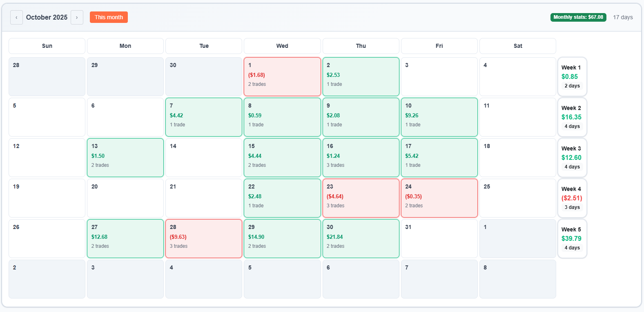Click October 24 with ($0.35) loss

(x=439, y=198)
